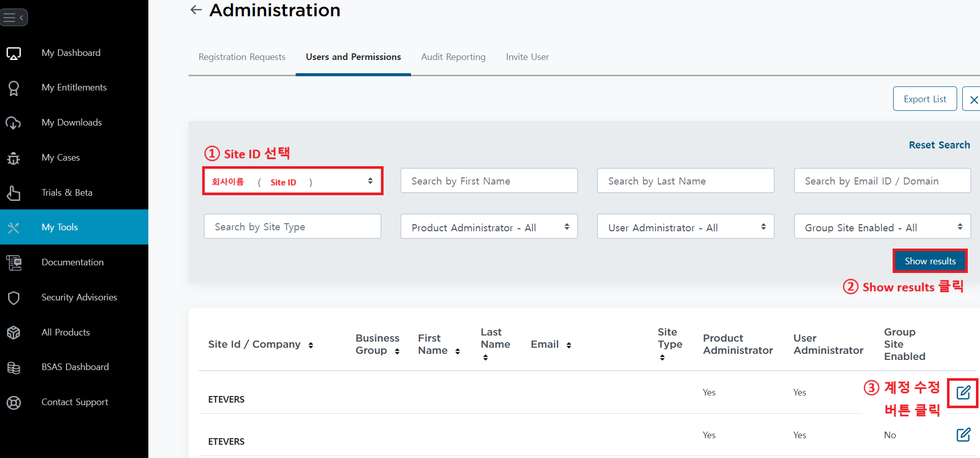Click the Search by First Name field
Image resolution: width=980 pixels, height=458 pixels.
[489, 181]
